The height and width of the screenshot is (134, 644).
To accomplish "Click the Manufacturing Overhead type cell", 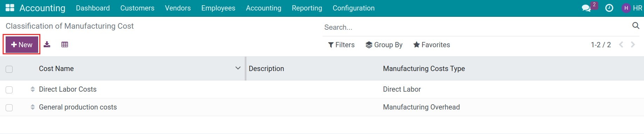I will pyautogui.click(x=421, y=107).
